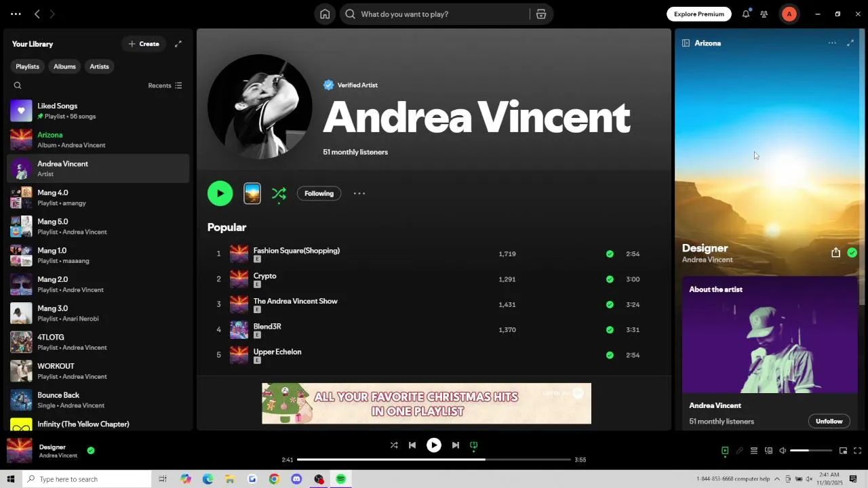Hide the Now Playing view panel icon next to Arizona
Viewport: 868px width, 488px height.
tap(686, 43)
